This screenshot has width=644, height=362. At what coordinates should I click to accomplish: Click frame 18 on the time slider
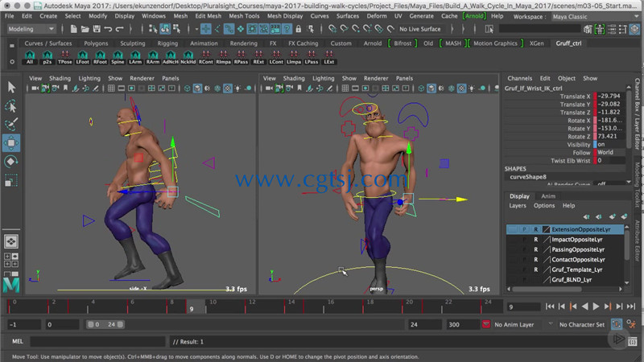(x=370, y=305)
